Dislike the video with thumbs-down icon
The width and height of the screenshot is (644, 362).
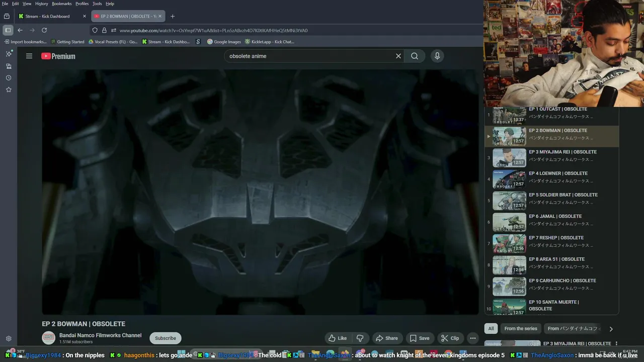(360, 338)
